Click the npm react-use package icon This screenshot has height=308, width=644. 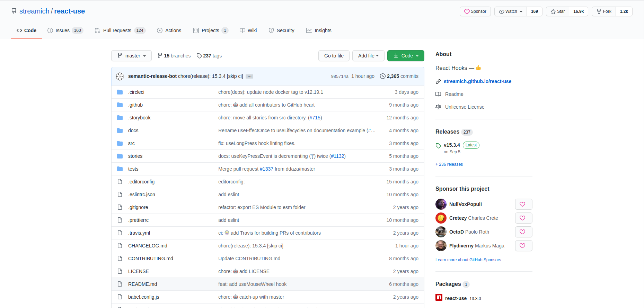click(x=439, y=298)
